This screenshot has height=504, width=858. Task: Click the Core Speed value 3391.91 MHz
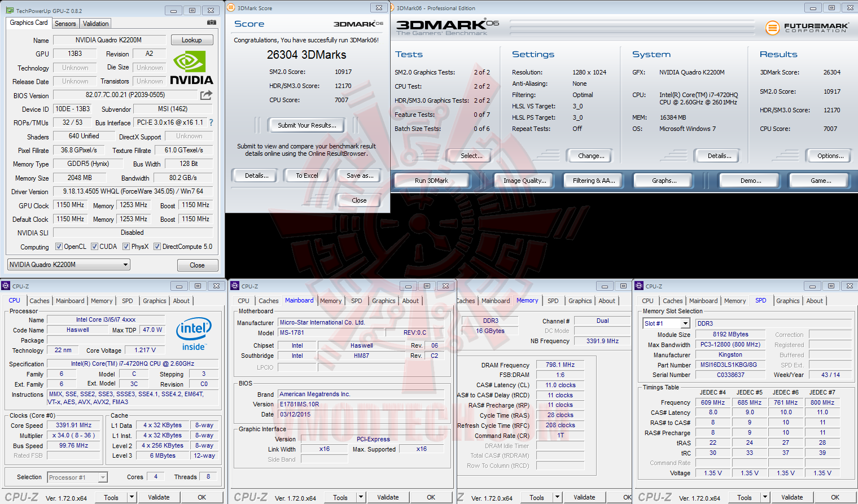(73, 425)
